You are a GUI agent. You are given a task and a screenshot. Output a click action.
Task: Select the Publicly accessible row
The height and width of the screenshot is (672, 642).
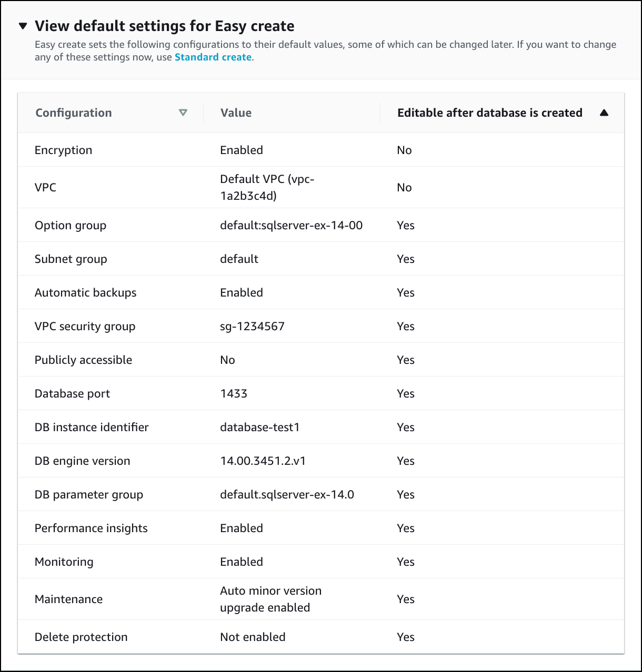click(83, 360)
